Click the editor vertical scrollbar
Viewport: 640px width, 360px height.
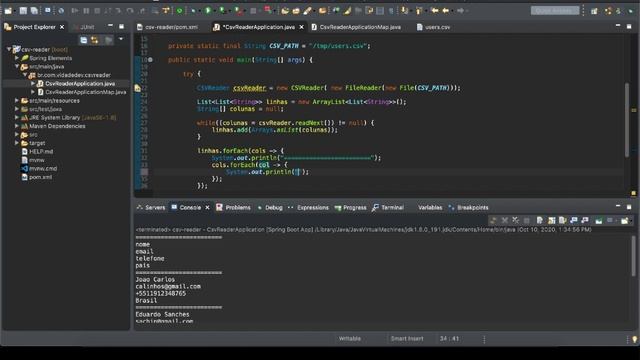click(x=627, y=119)
